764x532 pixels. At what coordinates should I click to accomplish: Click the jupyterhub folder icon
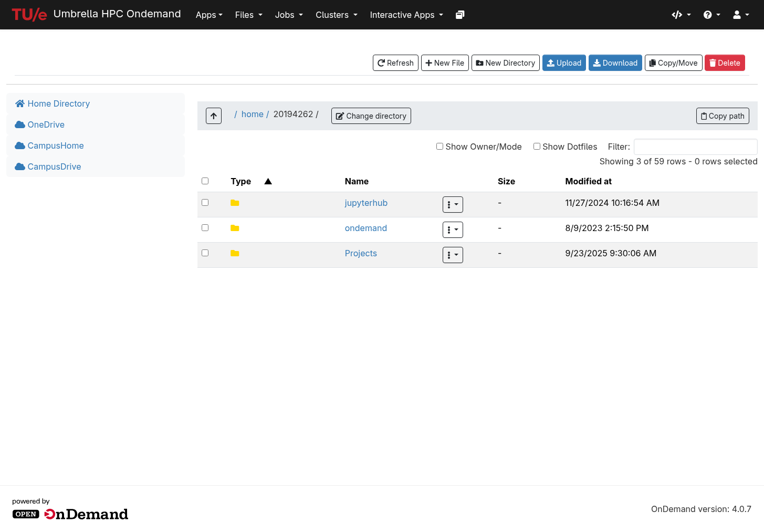(x=235, y=203)
